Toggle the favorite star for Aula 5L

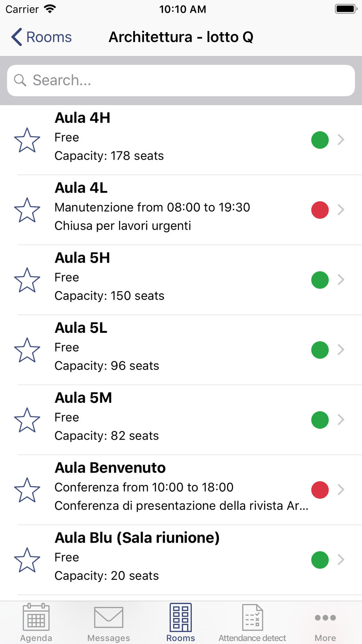point(27,350)
